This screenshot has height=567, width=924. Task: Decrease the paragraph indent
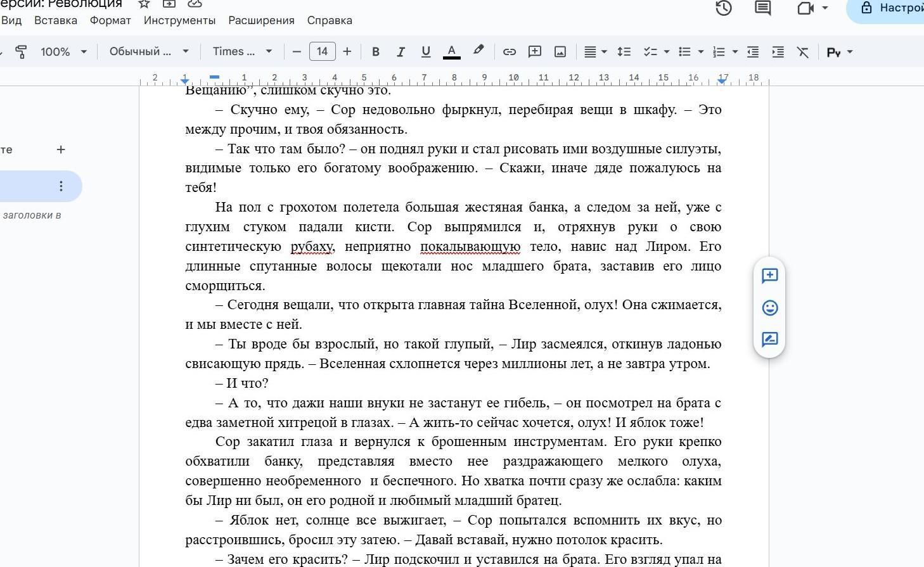coord(753,52)
